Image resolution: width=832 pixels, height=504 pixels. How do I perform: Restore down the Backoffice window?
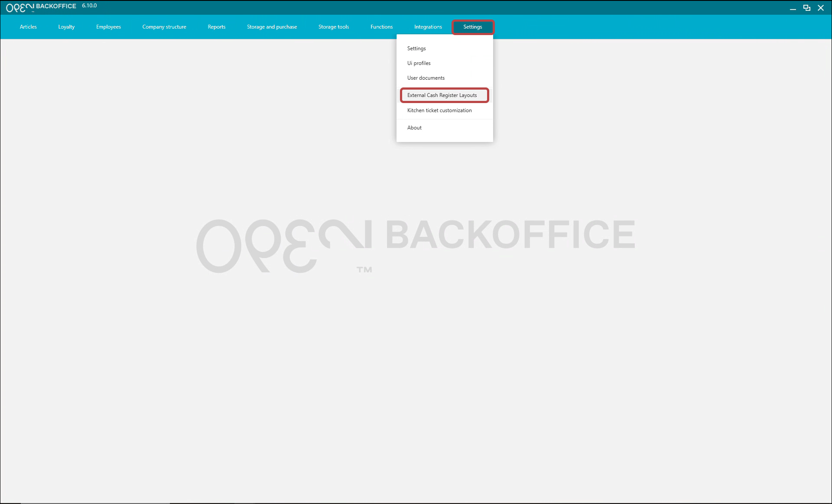coord(807,8)
